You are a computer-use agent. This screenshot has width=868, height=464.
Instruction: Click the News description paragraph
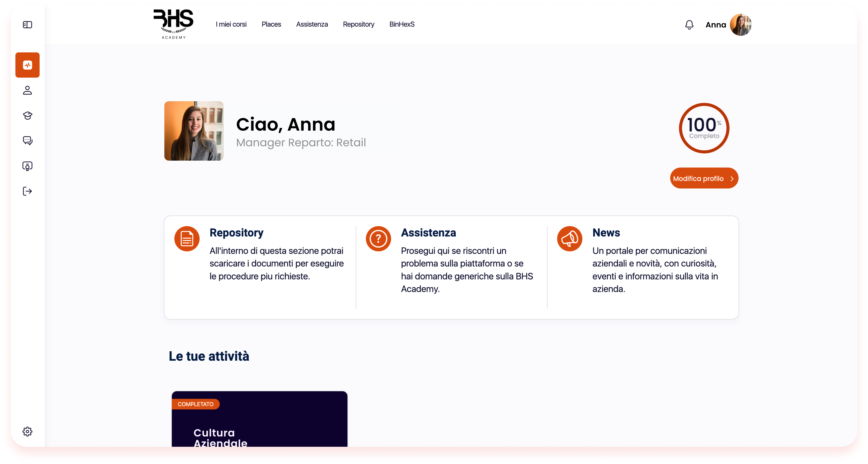tap(655, 270)
